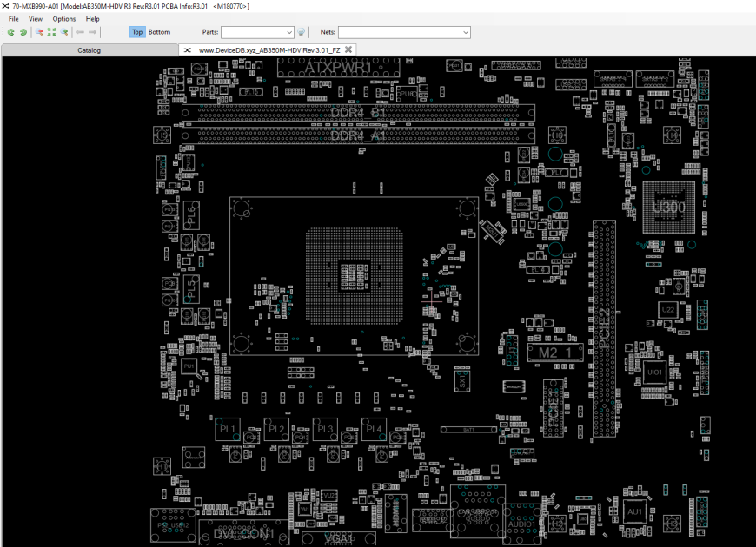The width and height of the screenshot is (756, 547).
Task: Open the Options menu
Action: [x=64, y=19]
